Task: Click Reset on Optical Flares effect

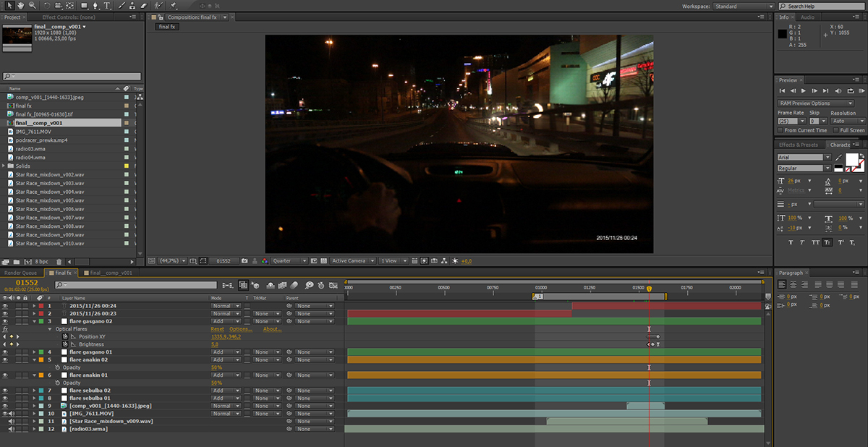Action: tap(217, 329)
